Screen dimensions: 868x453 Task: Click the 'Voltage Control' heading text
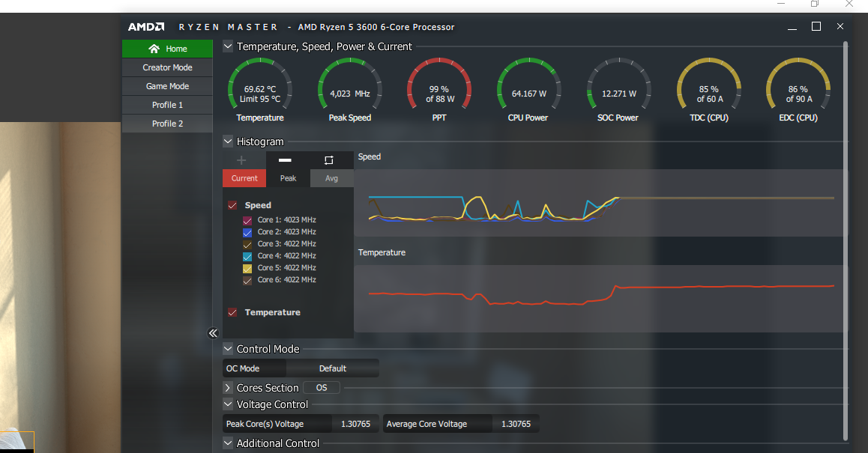(x=272, y=404)
